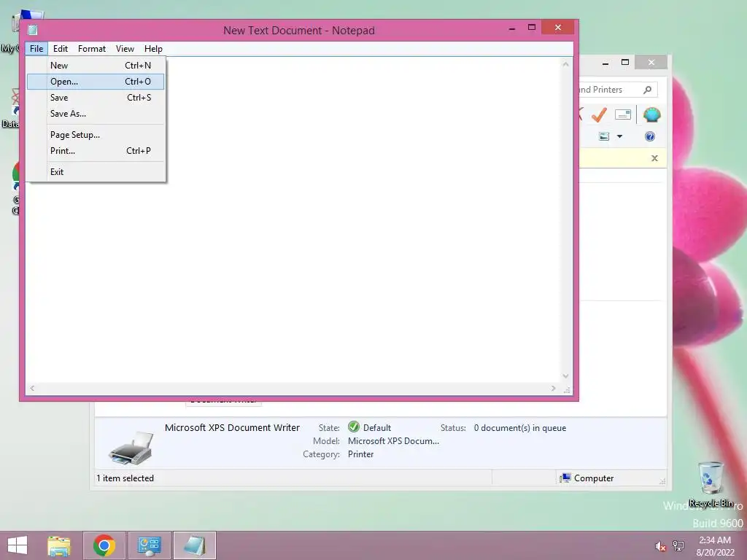Choose New from the File menu
Viewport: 747px width, 560px height.
click(96, 65)
